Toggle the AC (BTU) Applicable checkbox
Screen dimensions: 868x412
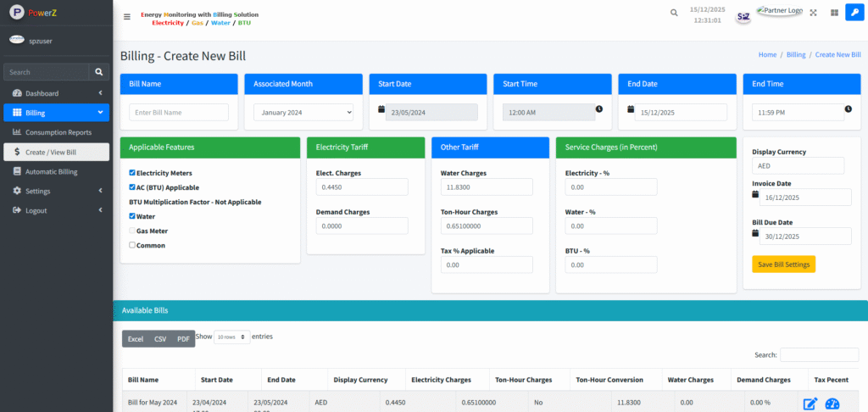click(132, 187)
